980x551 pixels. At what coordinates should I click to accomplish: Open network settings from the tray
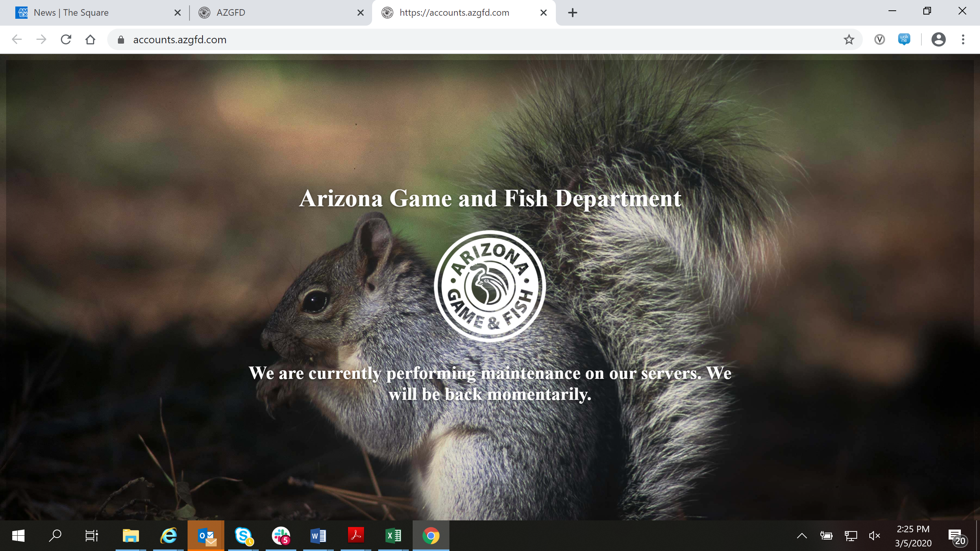pos(851,536)
